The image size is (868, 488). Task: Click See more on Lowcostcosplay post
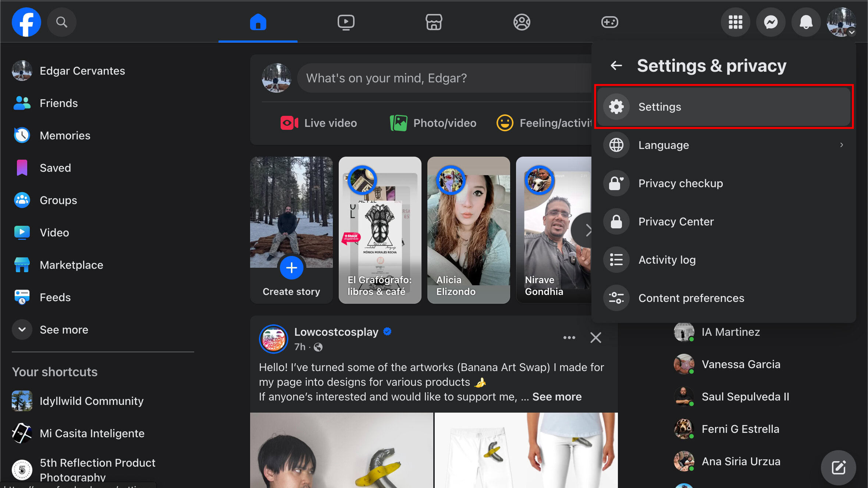click(x=557, y=396)
